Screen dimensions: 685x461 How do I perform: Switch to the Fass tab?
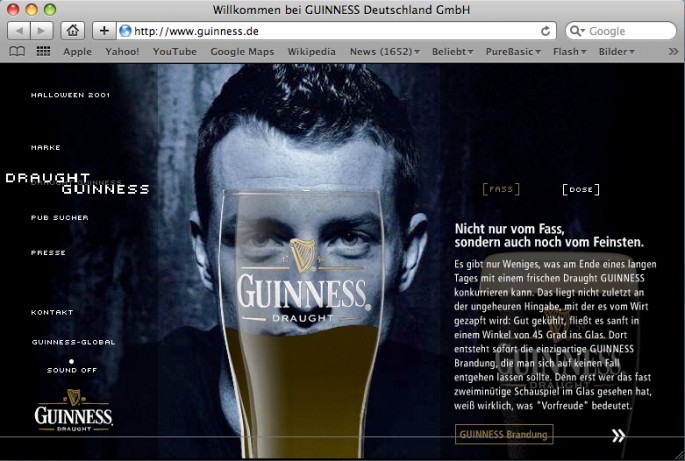(501, 189)
